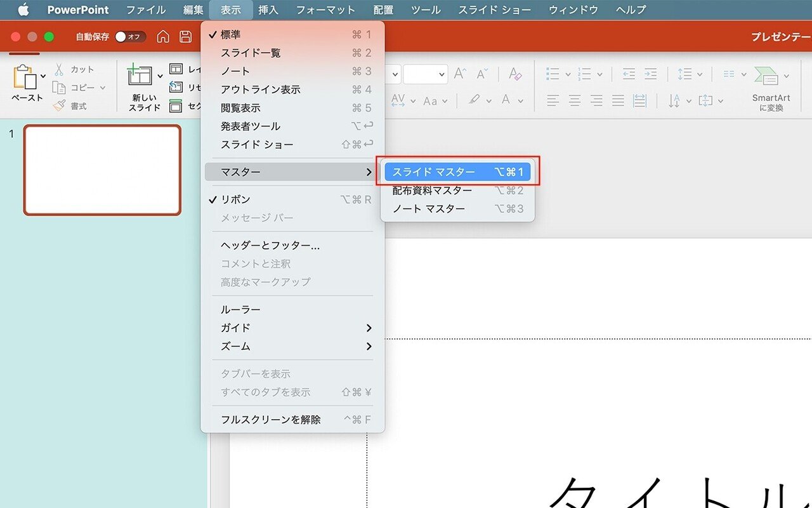Justify the text

[618, 100]
